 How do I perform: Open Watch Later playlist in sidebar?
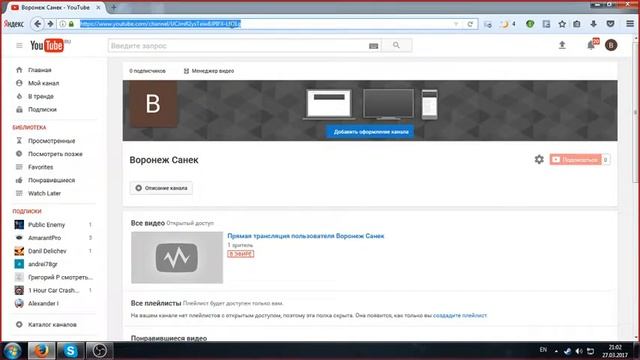click(44, 193)
